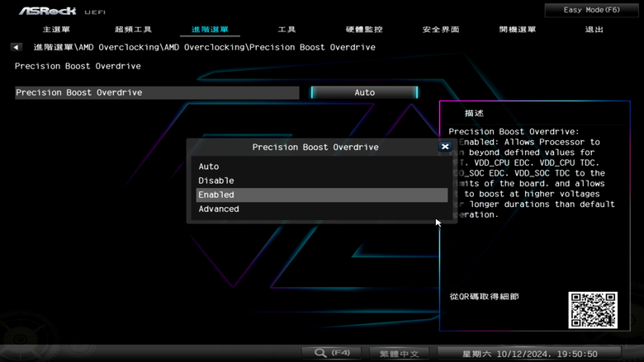Open search with the magnifier (F4) button
Viewport: 644px width, 362px height.
(x=332, y=353)
